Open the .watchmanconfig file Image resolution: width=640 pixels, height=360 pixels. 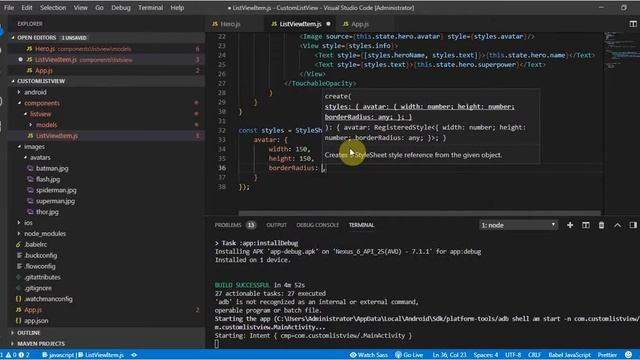[x=106, y=299]
